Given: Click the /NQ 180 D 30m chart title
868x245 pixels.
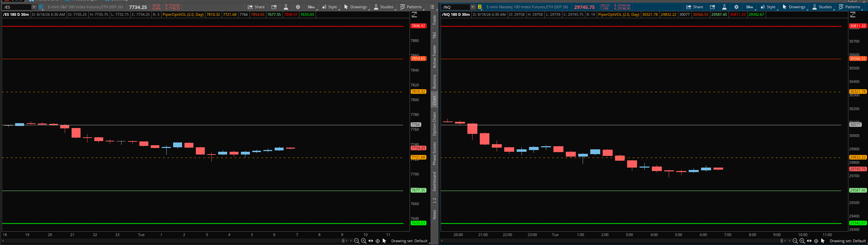Looking at the screenshot, I should 456,14.
